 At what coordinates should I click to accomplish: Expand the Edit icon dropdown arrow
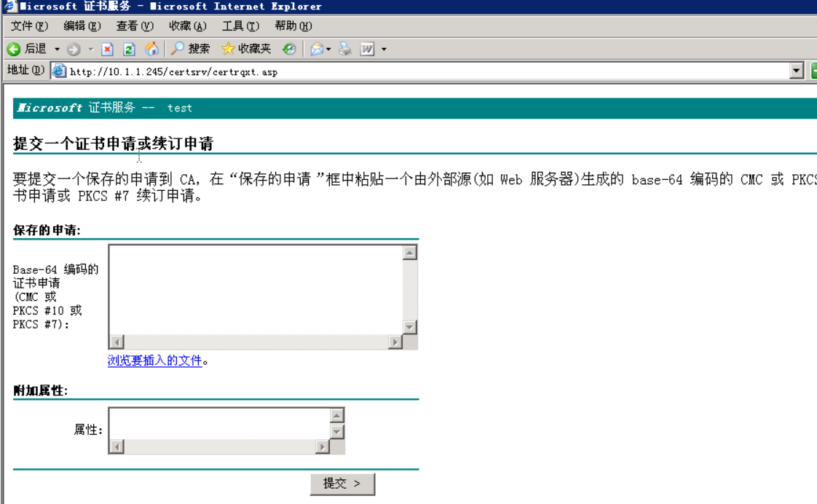[x=384, y=49]
